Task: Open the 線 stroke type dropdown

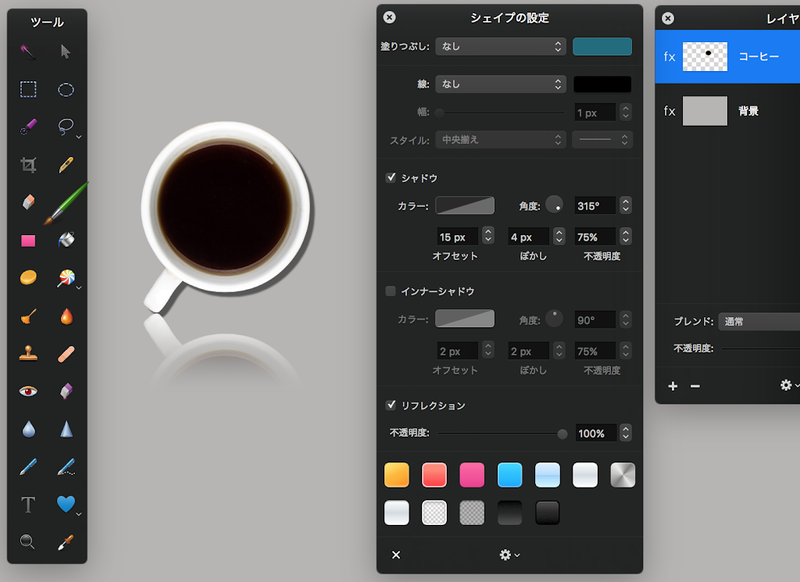Action: coord(501,85)
